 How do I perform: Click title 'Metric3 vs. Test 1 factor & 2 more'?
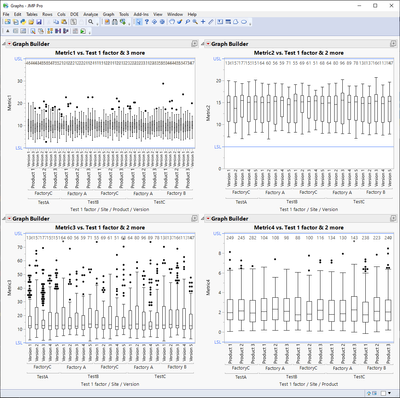100,227
